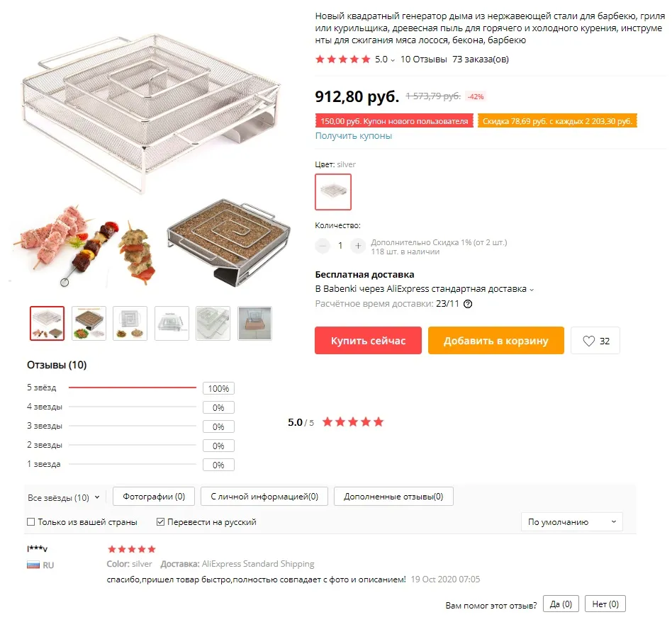
Task: Open 'По умолчанию' sort dropdown
Action: 572,522
